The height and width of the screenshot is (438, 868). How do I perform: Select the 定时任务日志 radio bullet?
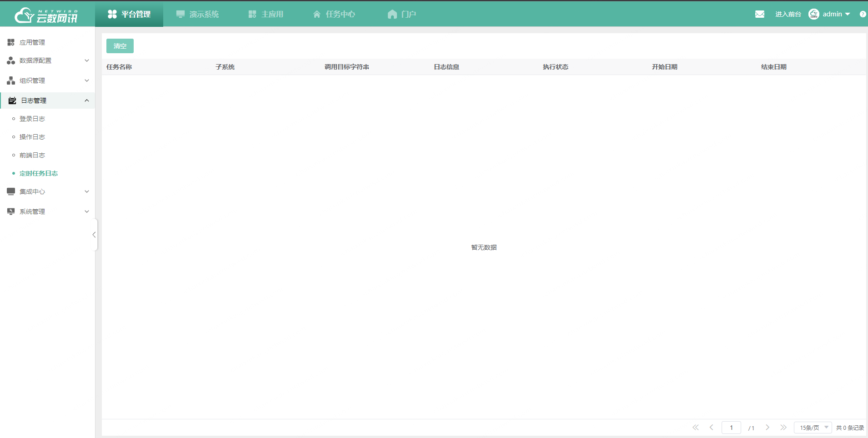tap(15, 173)
